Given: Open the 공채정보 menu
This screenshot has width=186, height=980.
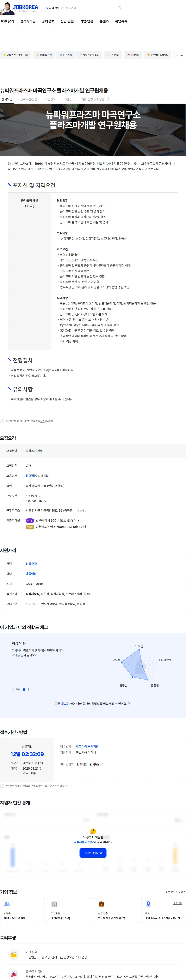Looking at the screenshot, I should click(48, 21).
